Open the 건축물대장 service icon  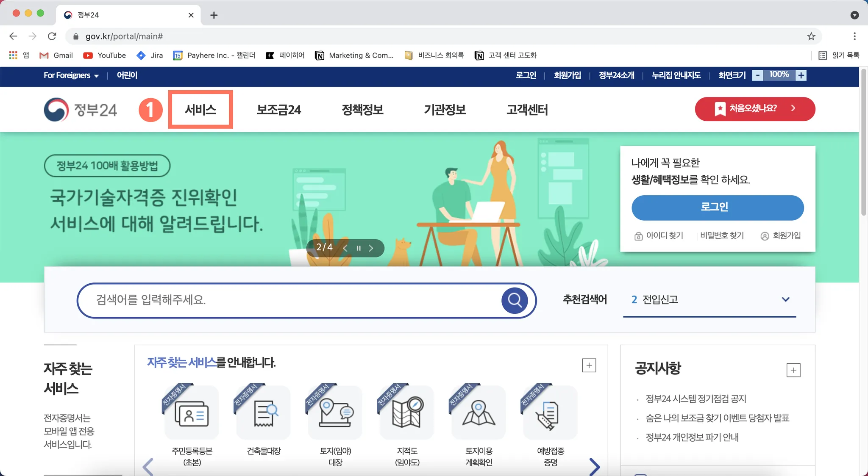click(x=264, y=413)
